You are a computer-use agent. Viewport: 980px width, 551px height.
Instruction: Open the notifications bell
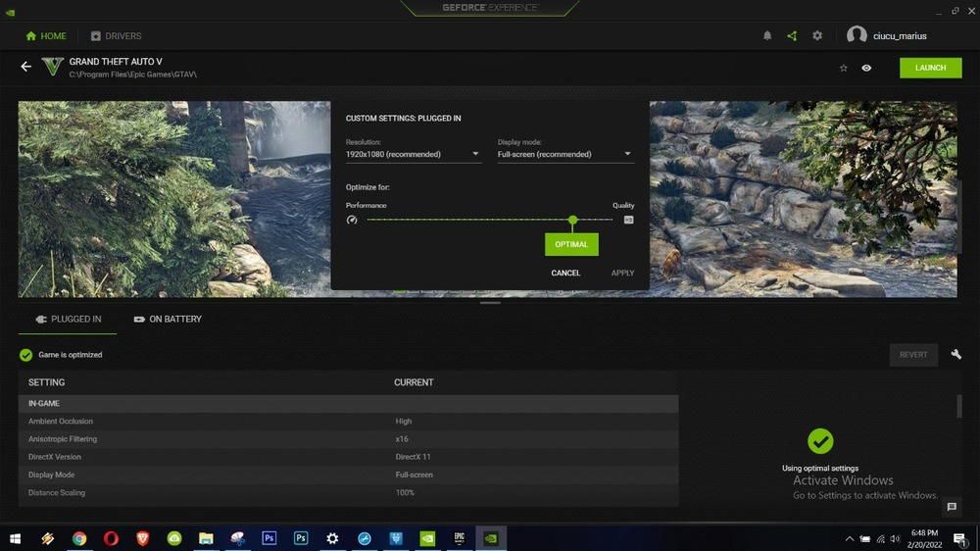pos(767,35)
